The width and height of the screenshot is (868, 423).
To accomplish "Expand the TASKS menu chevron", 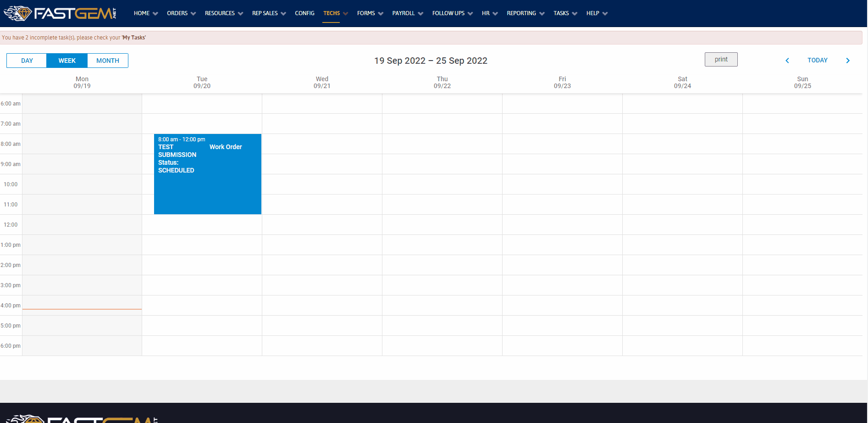I will [x=575, y=14].
